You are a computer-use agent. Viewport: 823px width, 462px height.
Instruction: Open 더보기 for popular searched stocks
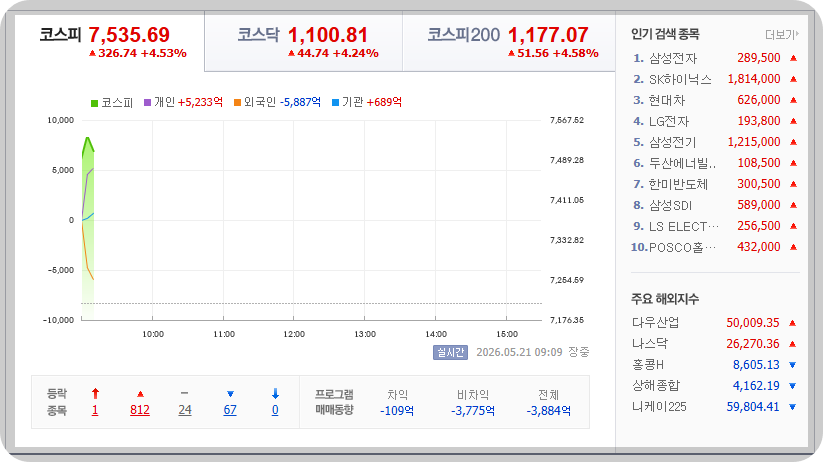point(782,35)
